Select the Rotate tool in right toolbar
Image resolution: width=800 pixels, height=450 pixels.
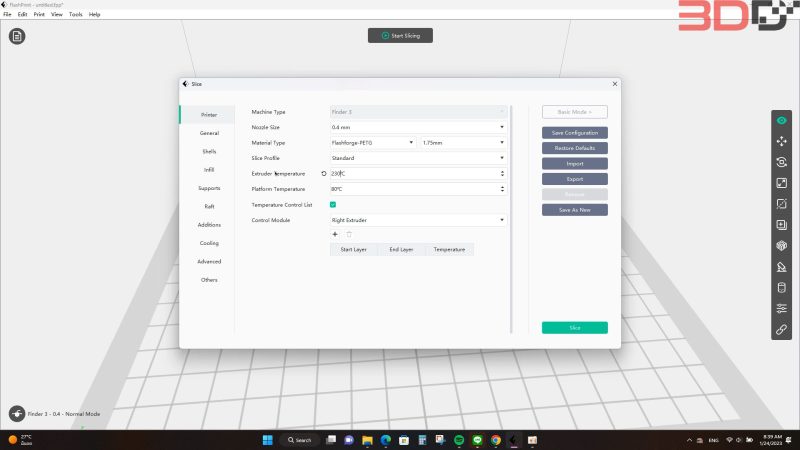pyautogui.click(x=781, y=162)
